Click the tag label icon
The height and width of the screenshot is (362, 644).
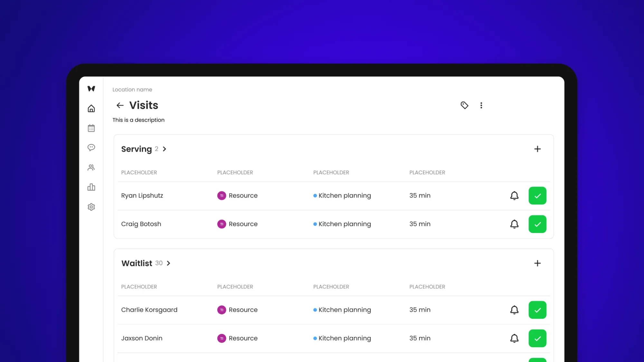pos(464,105)
